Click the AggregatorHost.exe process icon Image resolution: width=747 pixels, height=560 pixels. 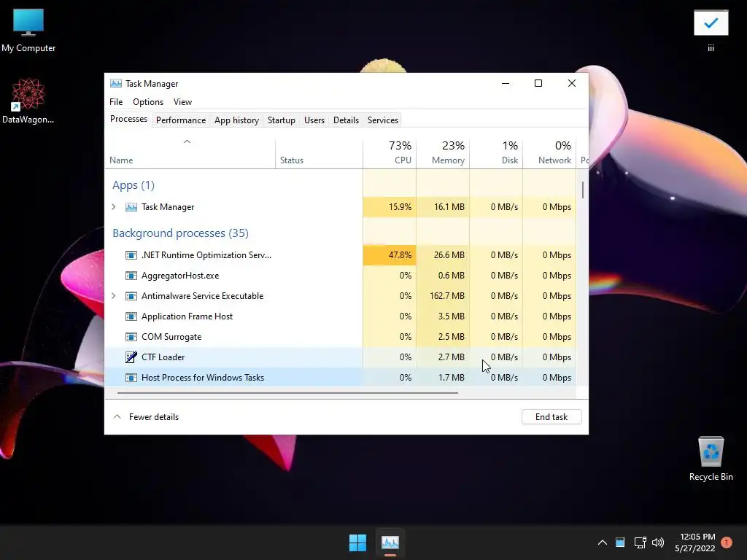(131, 276)
